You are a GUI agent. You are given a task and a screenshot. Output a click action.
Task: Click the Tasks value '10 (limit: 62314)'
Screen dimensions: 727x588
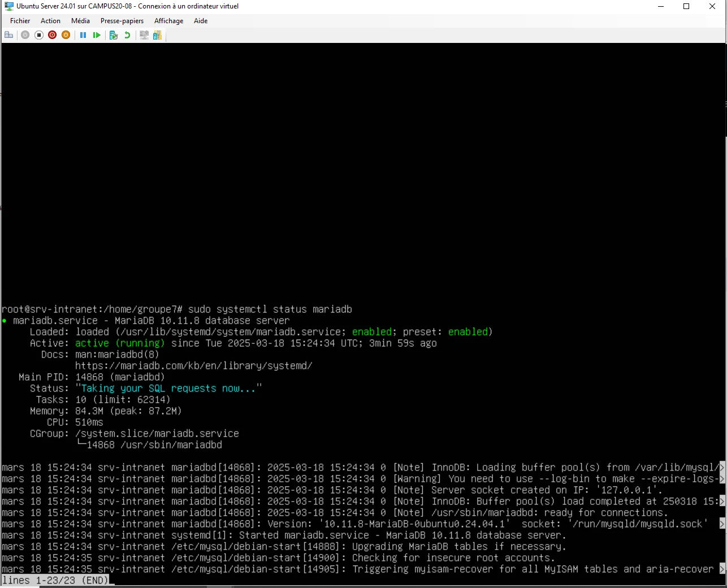123,399
